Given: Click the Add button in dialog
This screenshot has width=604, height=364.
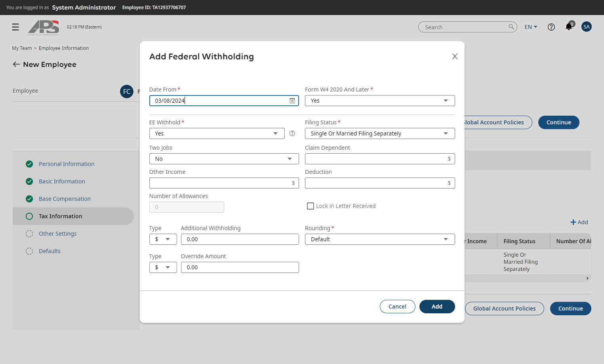Looking at the screenshot, I should [437, 307].
